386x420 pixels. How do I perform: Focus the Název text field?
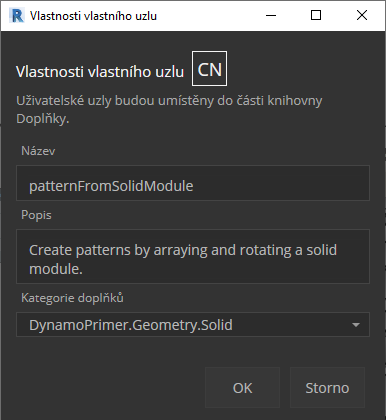click(193, 183)
